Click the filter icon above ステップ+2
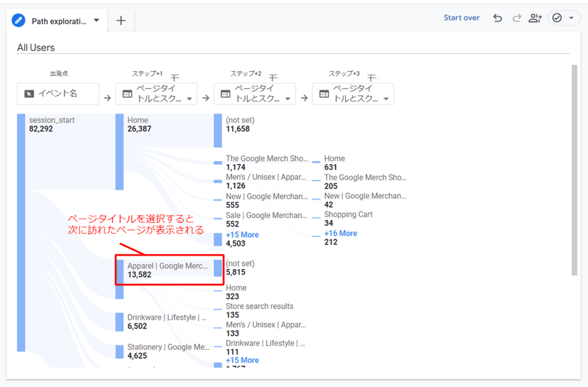The height and width of the screenshot is (387, 588). click(273, 77)
